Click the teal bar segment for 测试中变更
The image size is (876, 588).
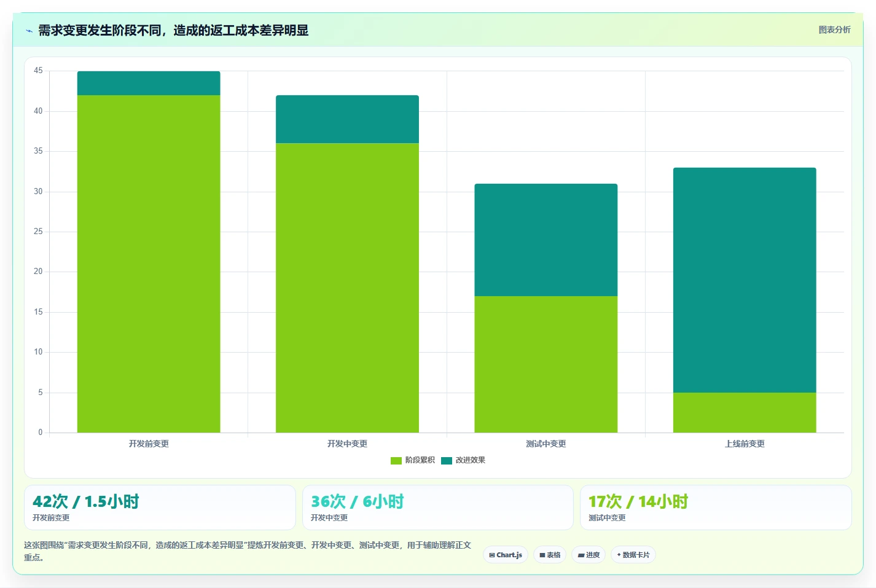[x=546, y=240]
